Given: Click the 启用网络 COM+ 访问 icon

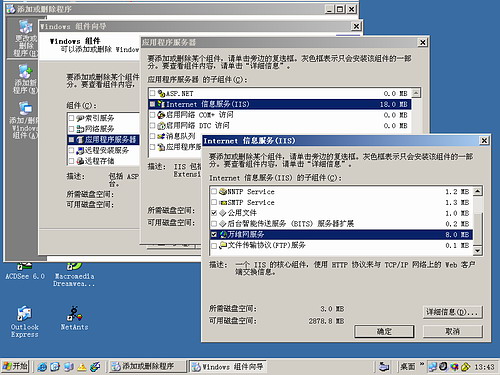Looking at the screenshot, I should 161,115.
